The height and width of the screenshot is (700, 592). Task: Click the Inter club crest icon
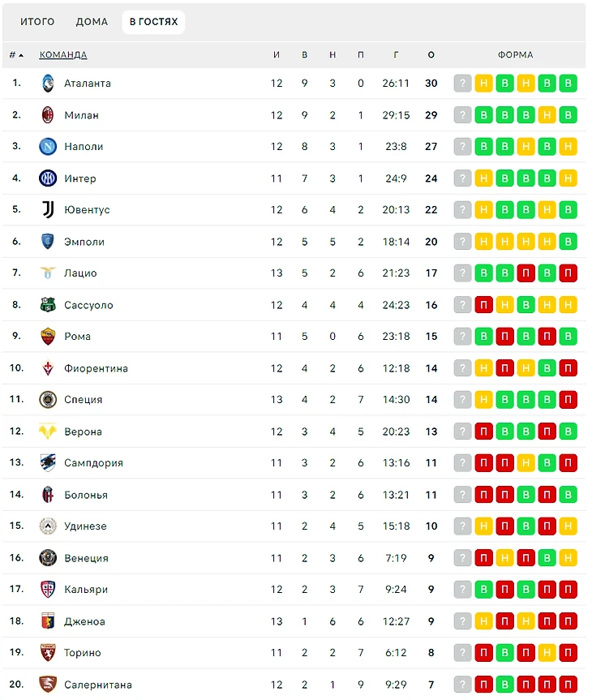tap(48, 178)
